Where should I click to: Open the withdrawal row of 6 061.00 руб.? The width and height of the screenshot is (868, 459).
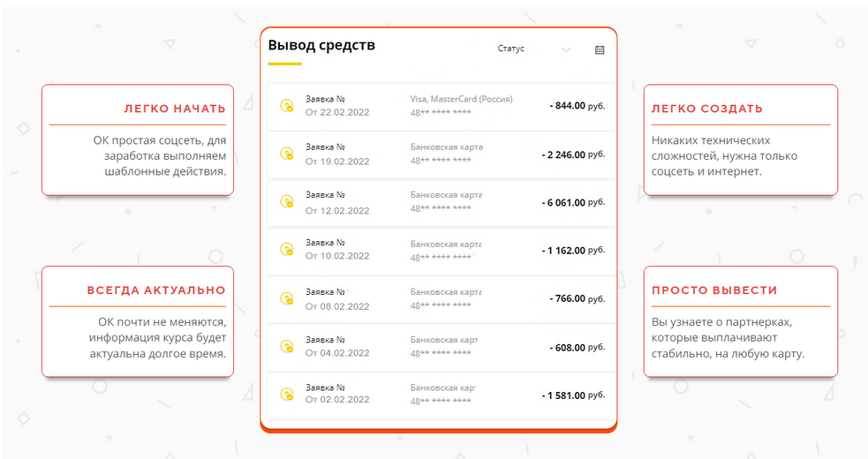pos(442,203)
